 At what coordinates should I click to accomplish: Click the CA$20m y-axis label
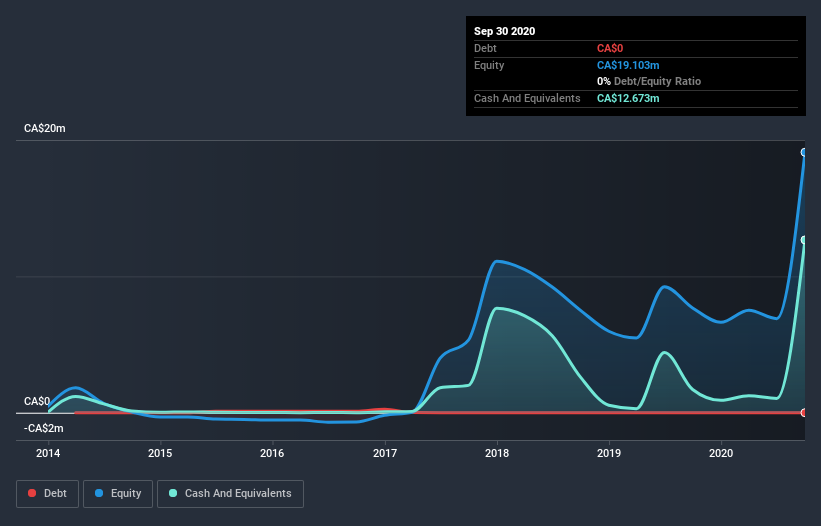(x=45, y=128)
